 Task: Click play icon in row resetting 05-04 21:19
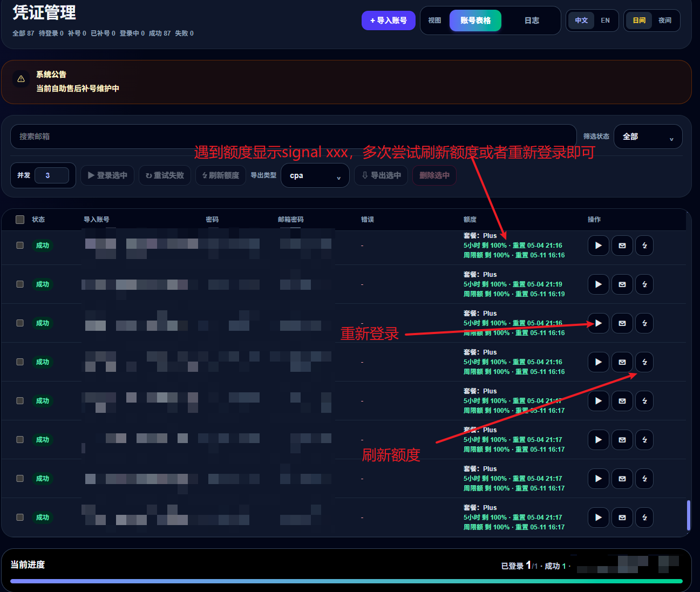point(598,284)
